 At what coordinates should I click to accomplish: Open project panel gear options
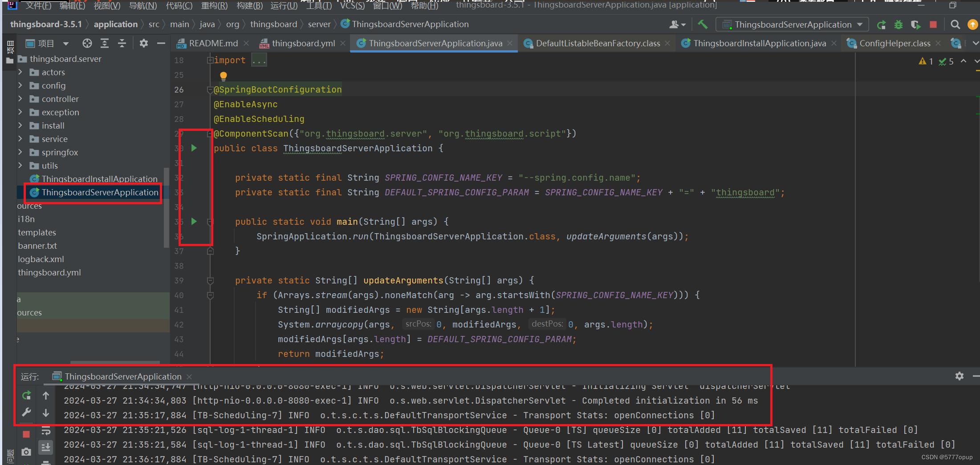143,43
